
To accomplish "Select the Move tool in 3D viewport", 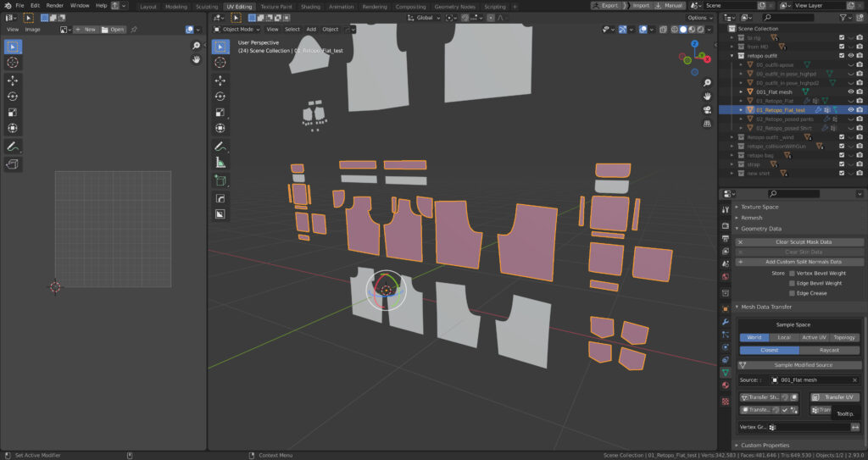I will coord(220,80).
